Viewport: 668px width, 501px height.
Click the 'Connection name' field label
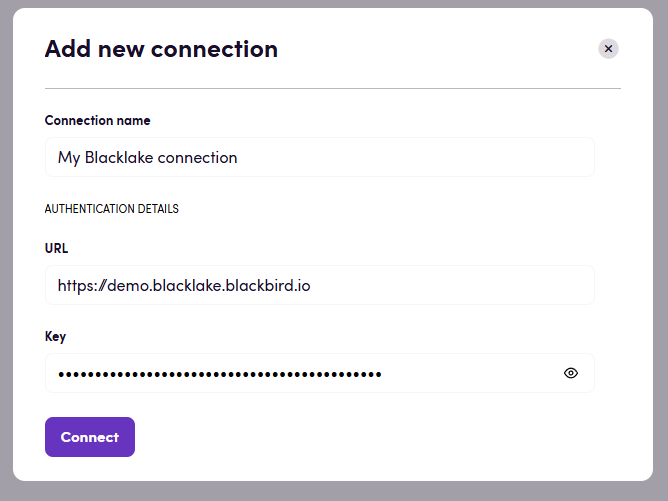click(98, 120)
